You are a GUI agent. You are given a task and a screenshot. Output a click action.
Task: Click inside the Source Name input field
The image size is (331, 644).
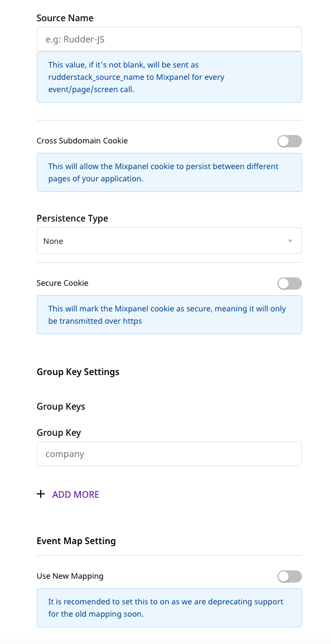[169, 39]
